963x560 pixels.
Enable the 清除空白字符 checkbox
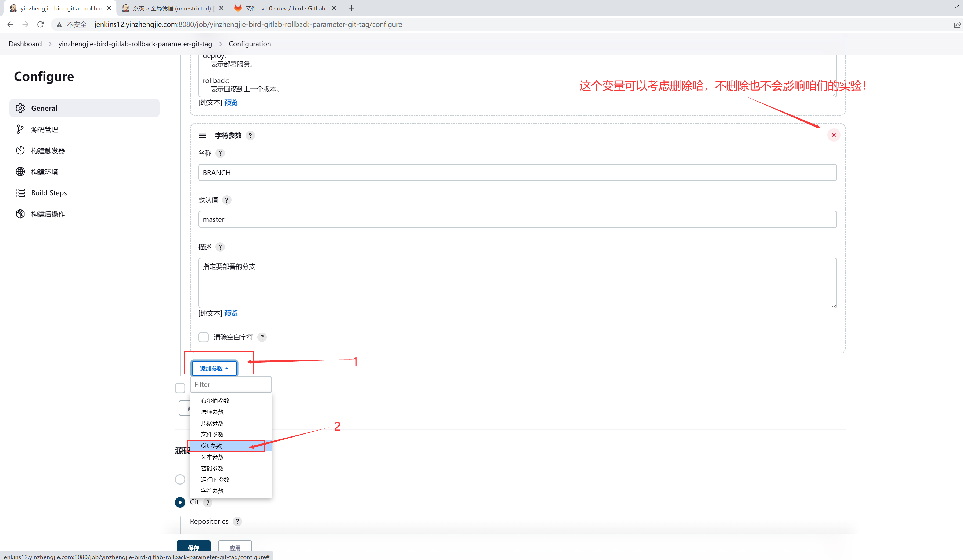[203, 337]
